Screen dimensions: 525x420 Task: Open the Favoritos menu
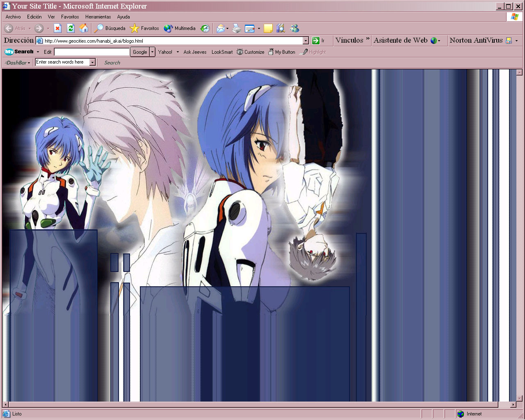70,17
